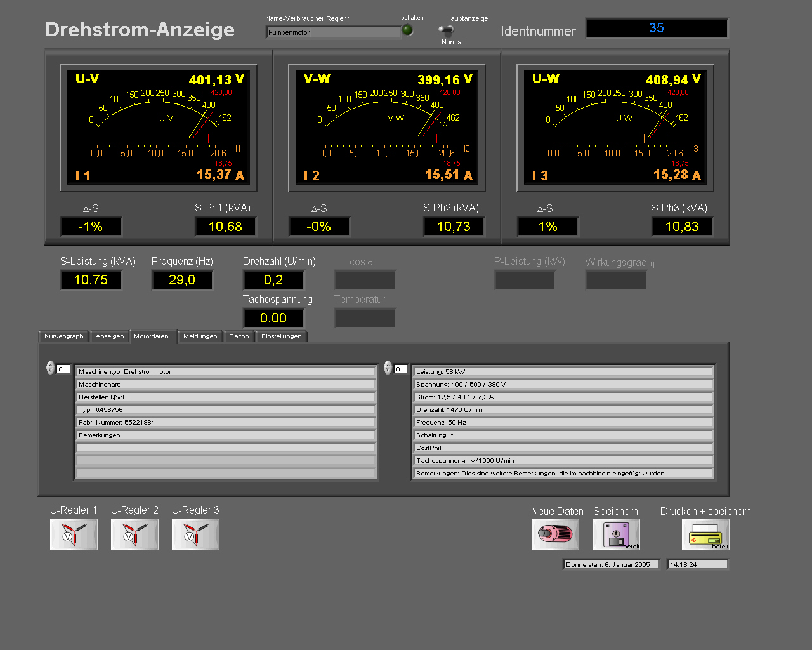Open U-Regler 2 voltmeter icon

tap(134, 534)
